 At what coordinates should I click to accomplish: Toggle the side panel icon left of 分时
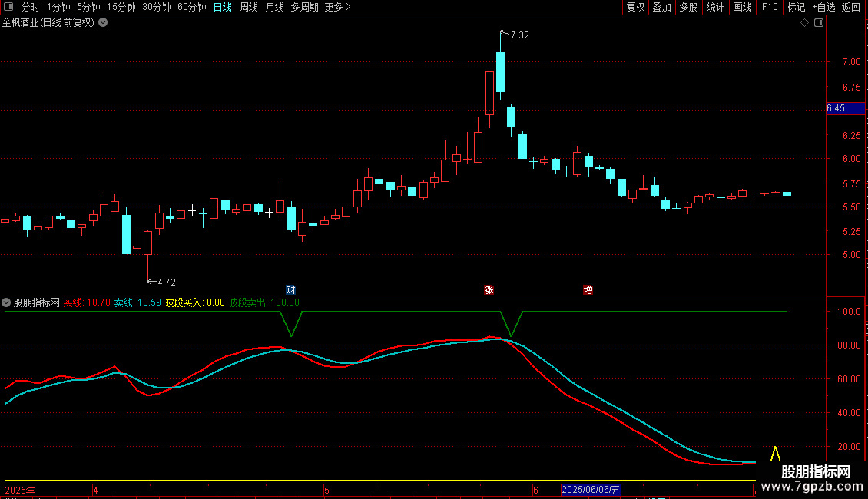[8, 7]
